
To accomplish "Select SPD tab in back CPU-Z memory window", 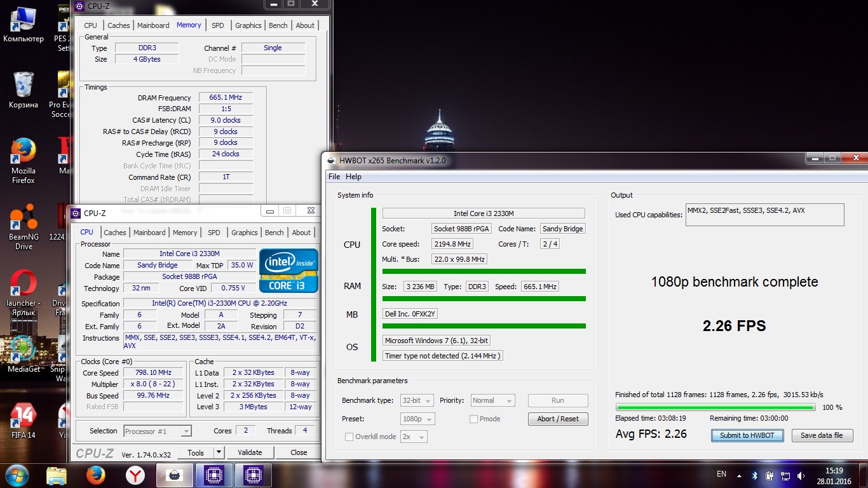I will tap(218, 25).
